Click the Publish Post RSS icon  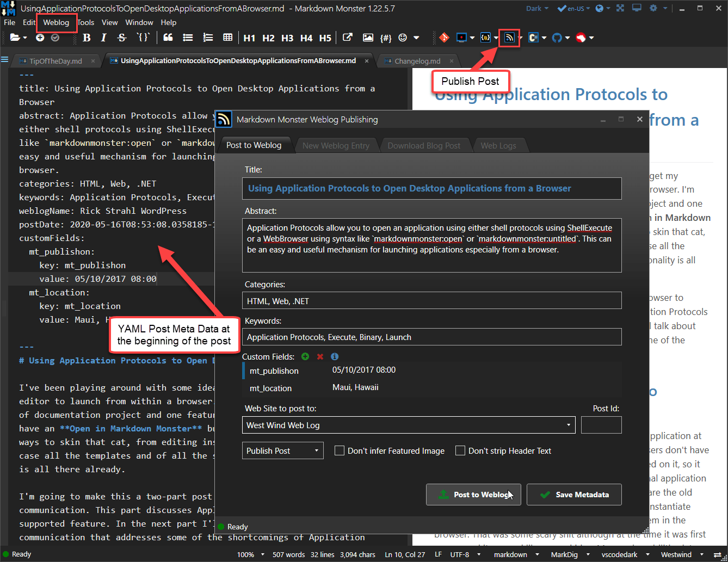click(x=509, y=38)
